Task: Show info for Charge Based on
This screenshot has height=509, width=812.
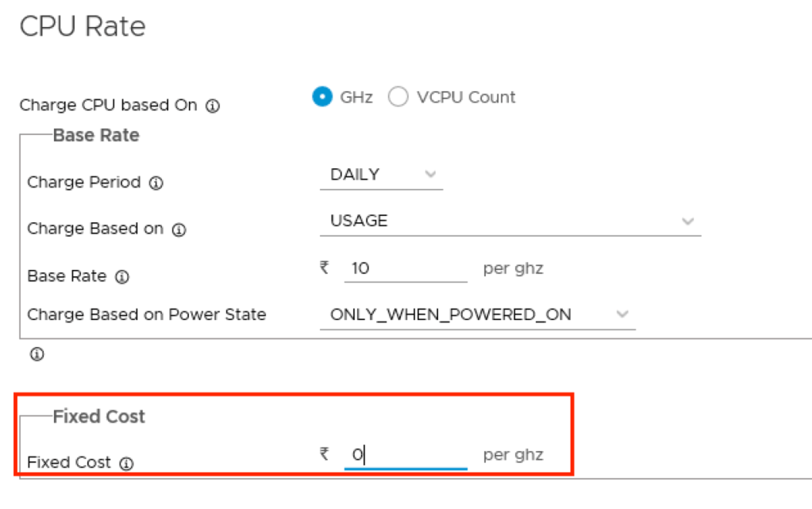Action: pos(179,229)
